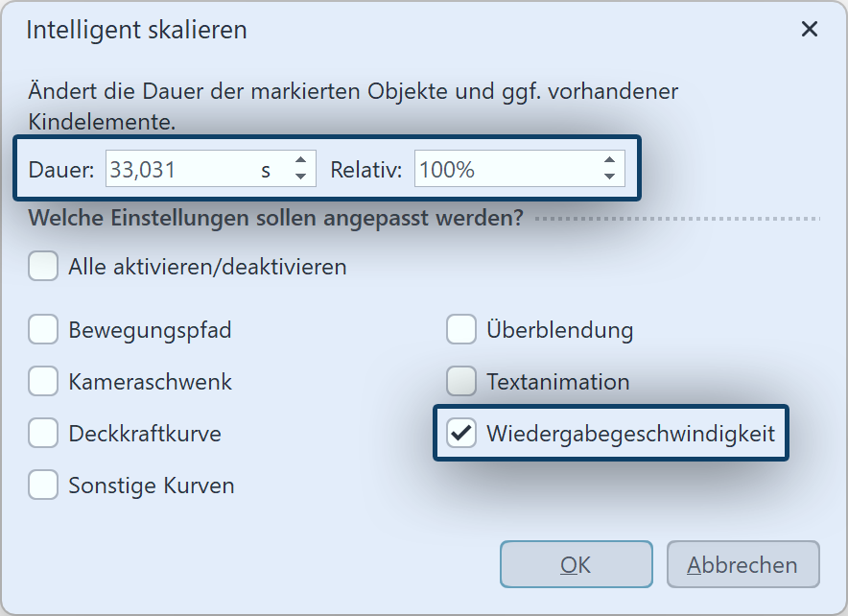The width and height of the screenshot is (848, 616).
Task: Select the 100% value in Relativ
Action: click(x=447, y=168)
